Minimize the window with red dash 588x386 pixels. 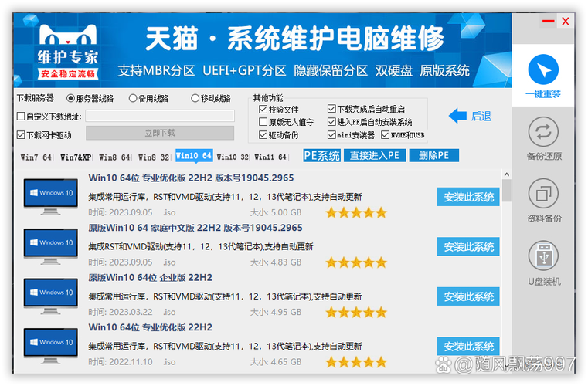pos(548,21)
